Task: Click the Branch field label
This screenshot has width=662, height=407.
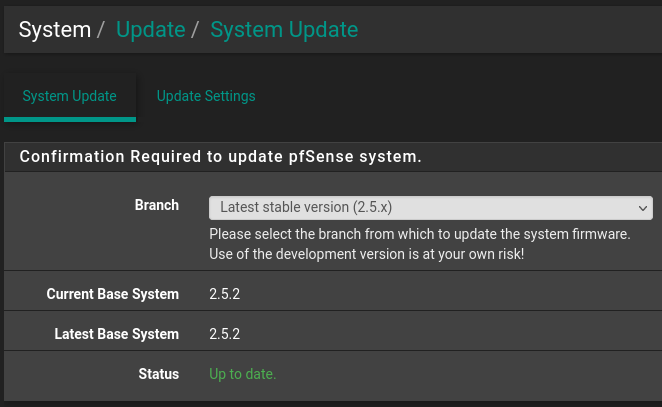Action: pos(157,205)
